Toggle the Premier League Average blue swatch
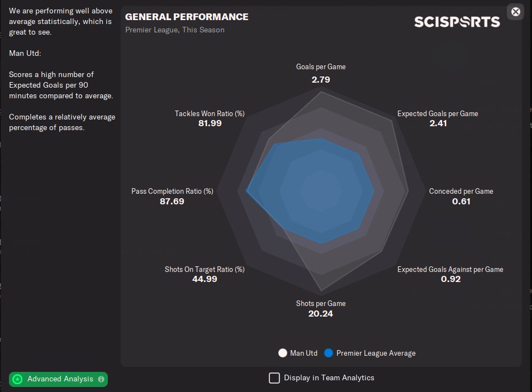The width and height of the screenshot is (532, 392). tap(329, 353)
